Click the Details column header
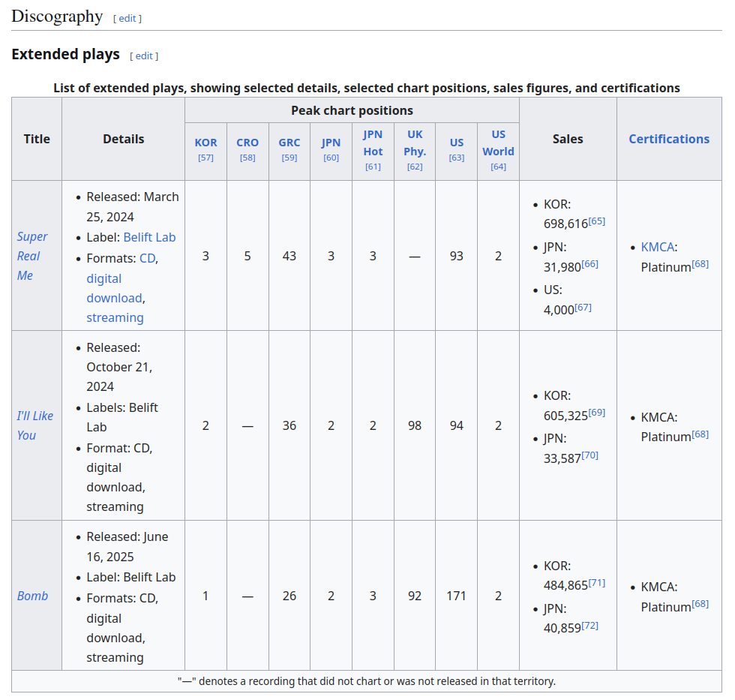The height and width of the screenshot is (700, 735). click(x=123, y=139)
